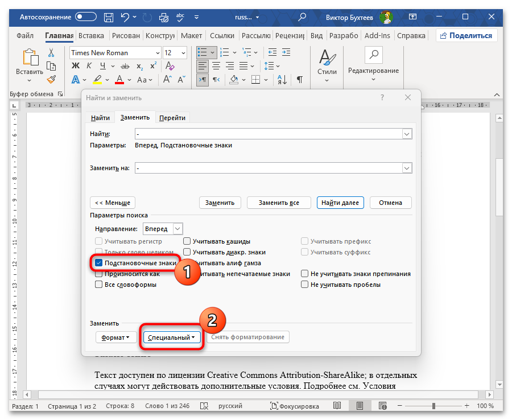Select the Format Painter brush icon
Image resolution: width=512 pixels, height=420 pixels.
[51, 80]
